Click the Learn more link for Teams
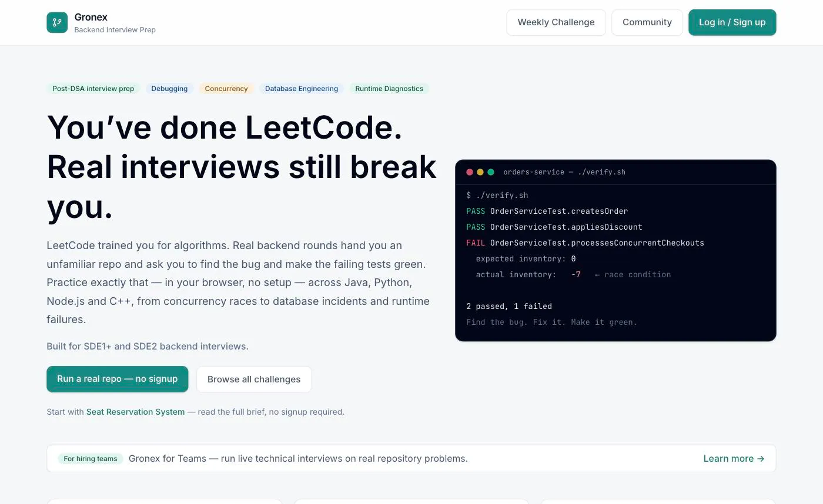 tap(734, 458)
